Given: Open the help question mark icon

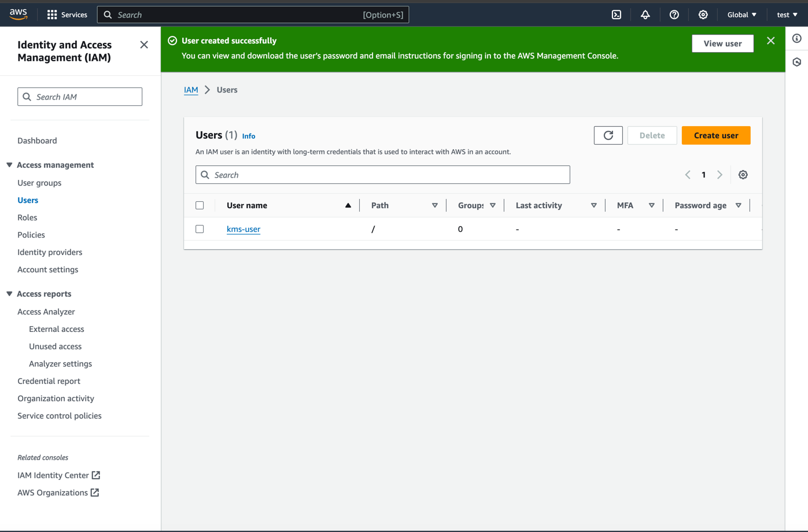Looking at the screenshot, I should pos(674,14).
